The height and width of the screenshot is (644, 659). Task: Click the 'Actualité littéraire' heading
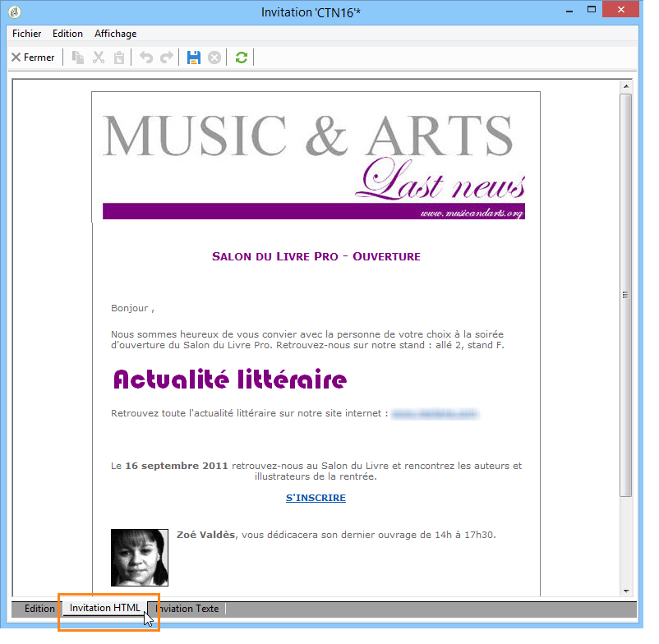coord(230,379)
